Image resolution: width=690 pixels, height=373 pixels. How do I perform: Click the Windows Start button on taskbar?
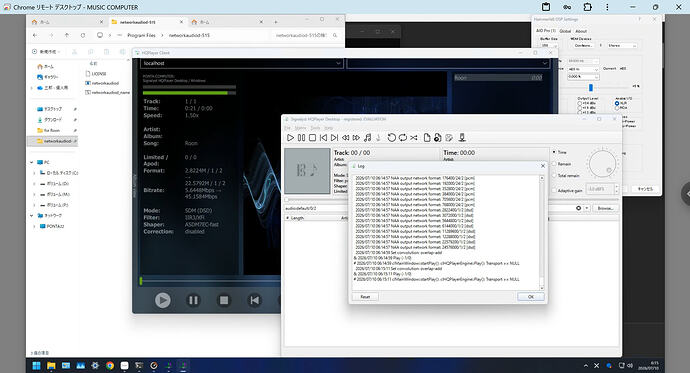[x=37, y=366]
